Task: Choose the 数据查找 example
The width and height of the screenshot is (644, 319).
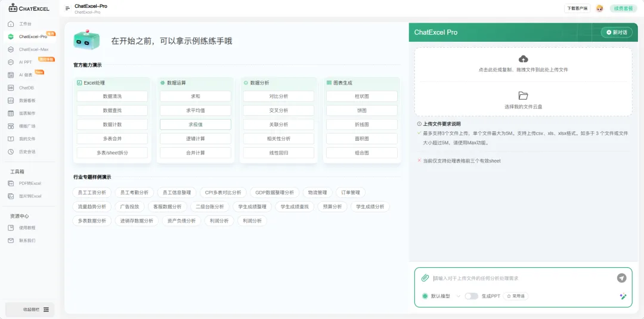Action: click(112, 110)
